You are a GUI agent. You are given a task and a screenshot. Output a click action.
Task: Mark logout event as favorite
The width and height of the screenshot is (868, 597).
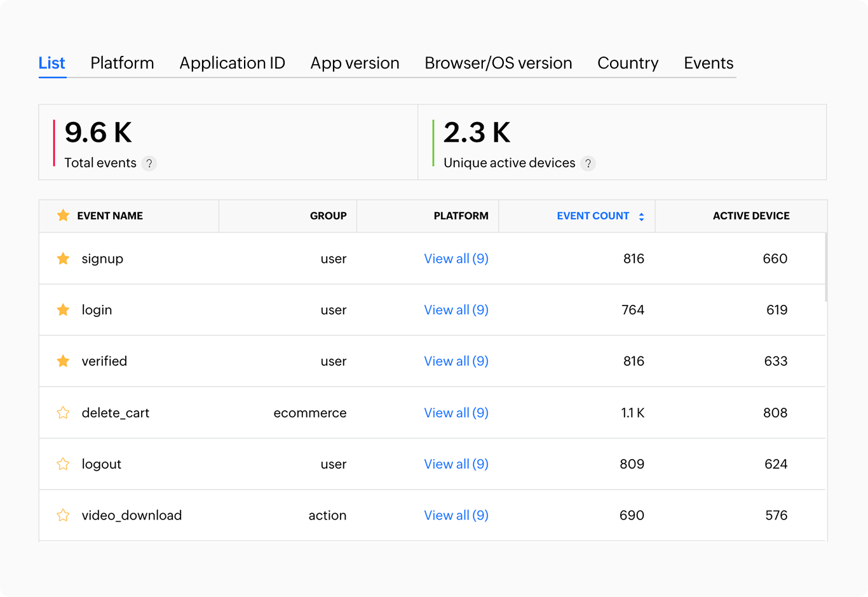pos(63,464)
